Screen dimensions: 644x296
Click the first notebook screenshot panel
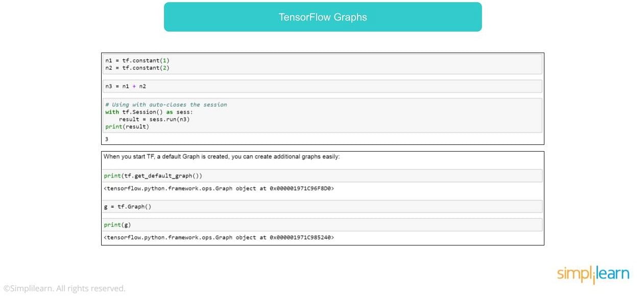[323, 99]
